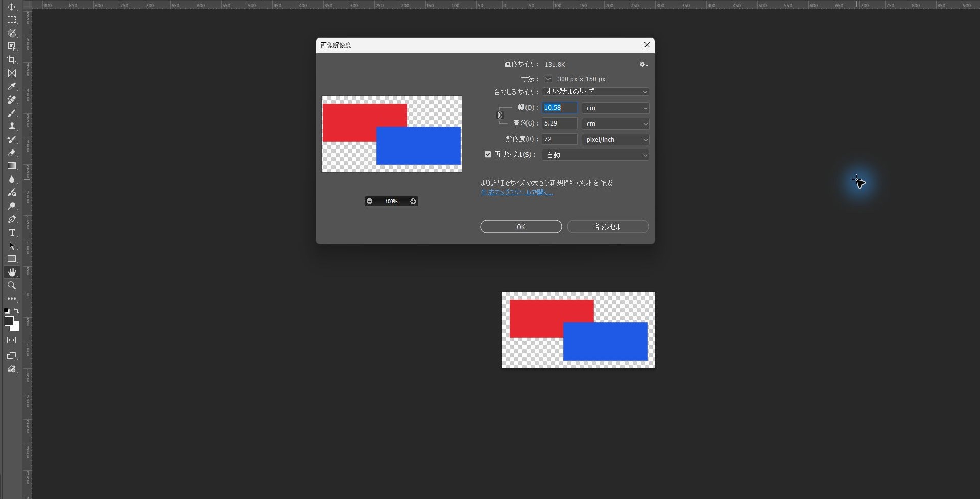Viewport: 980px width, 499px height.
Task: Swap foreground and background colors
Action: 16,311
